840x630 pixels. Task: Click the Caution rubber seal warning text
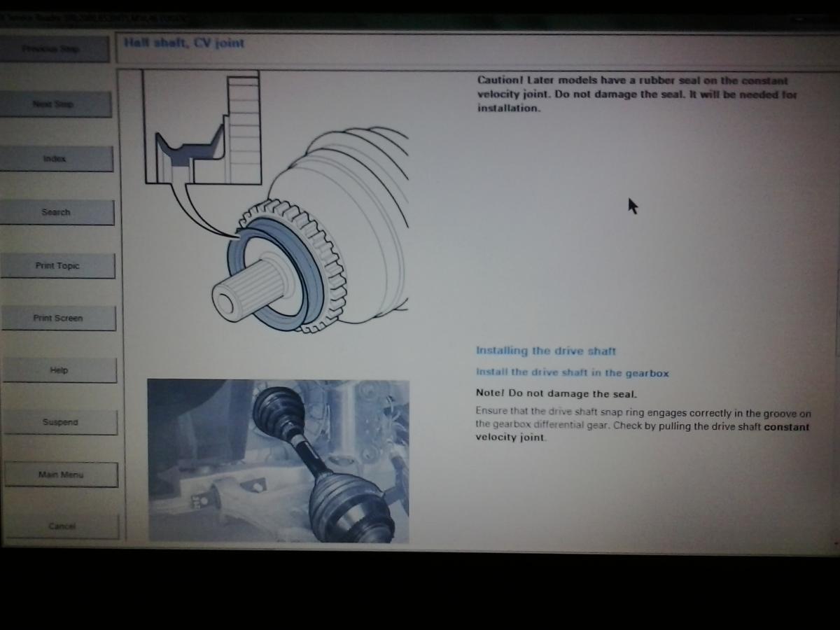point(636,94)
